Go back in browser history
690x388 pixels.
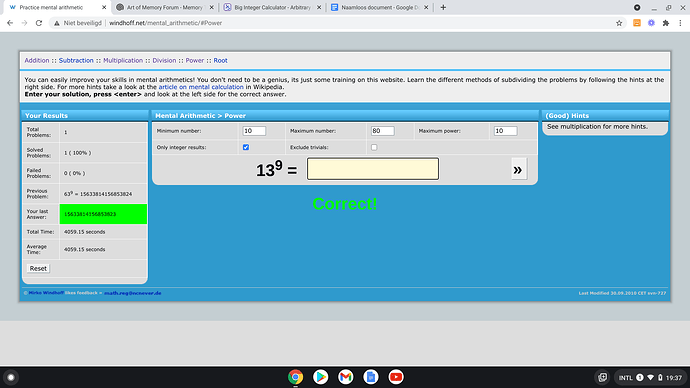click(10, 23)
